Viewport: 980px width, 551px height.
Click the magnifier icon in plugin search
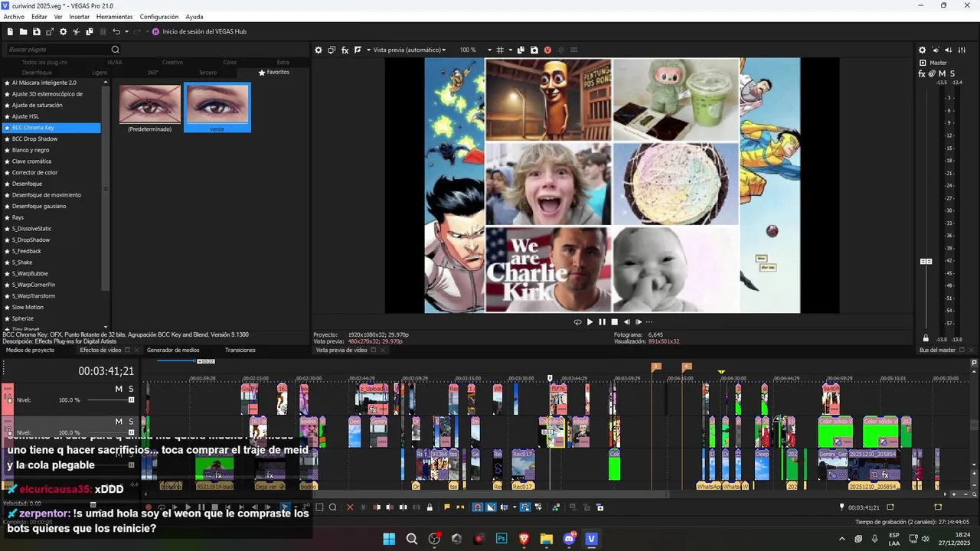point(116,50)
